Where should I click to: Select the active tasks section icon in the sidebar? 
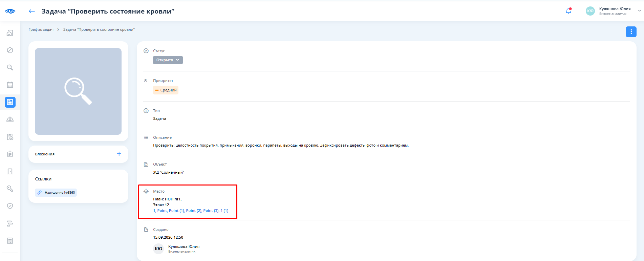coord(10,102)
